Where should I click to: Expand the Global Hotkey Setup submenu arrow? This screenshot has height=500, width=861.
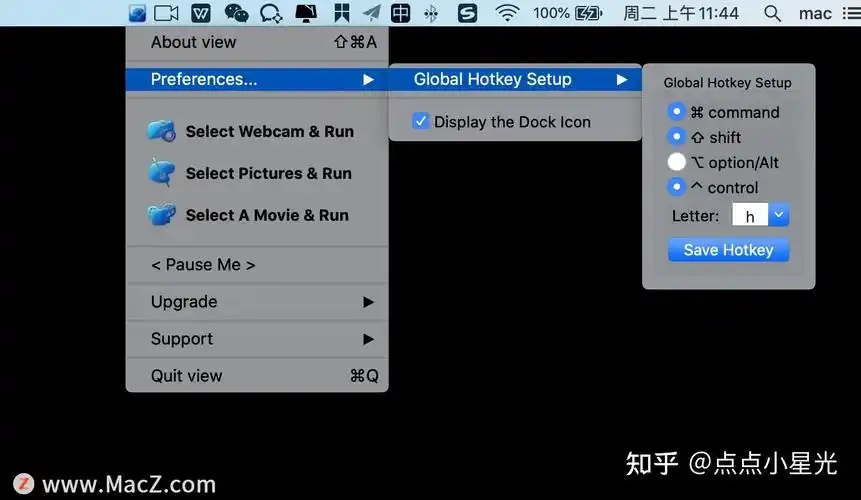point(622,80)
